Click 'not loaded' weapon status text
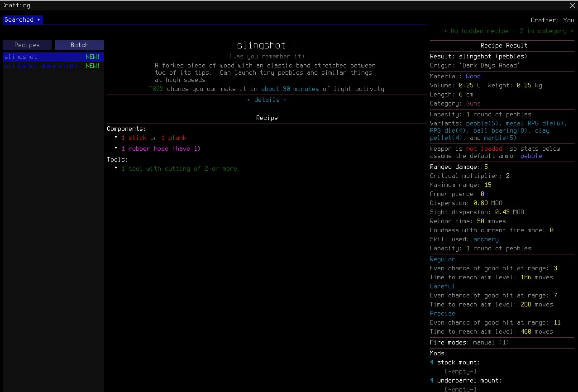Viewport: 578px width, 392px height. point(484,149)
